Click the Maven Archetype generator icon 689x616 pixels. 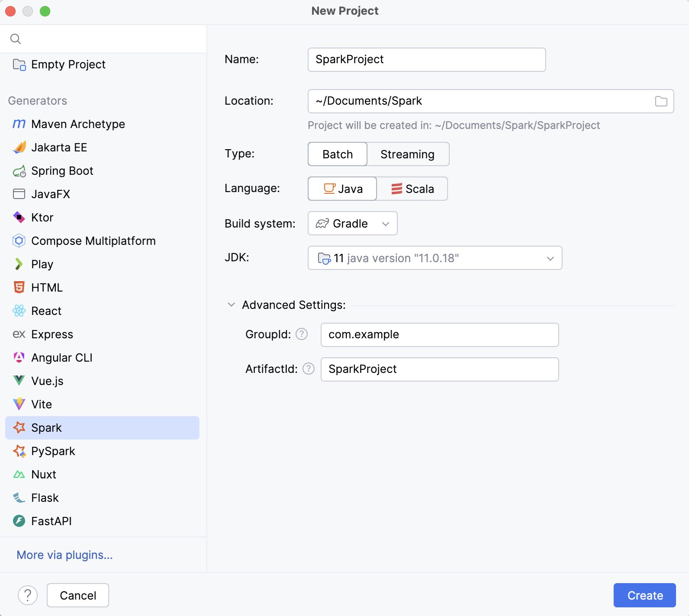click(19, 124)
